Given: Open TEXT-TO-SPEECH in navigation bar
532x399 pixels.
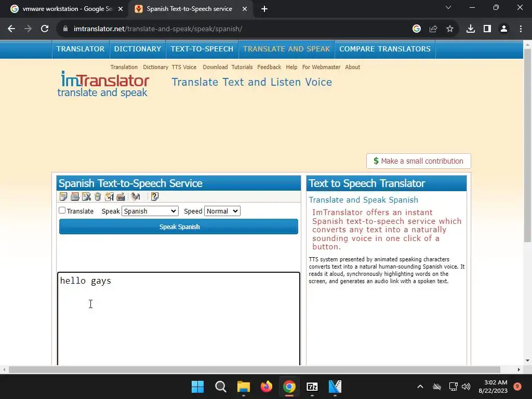Looking at the screenshot, I should pyautogui.click(x=202, y=49).
